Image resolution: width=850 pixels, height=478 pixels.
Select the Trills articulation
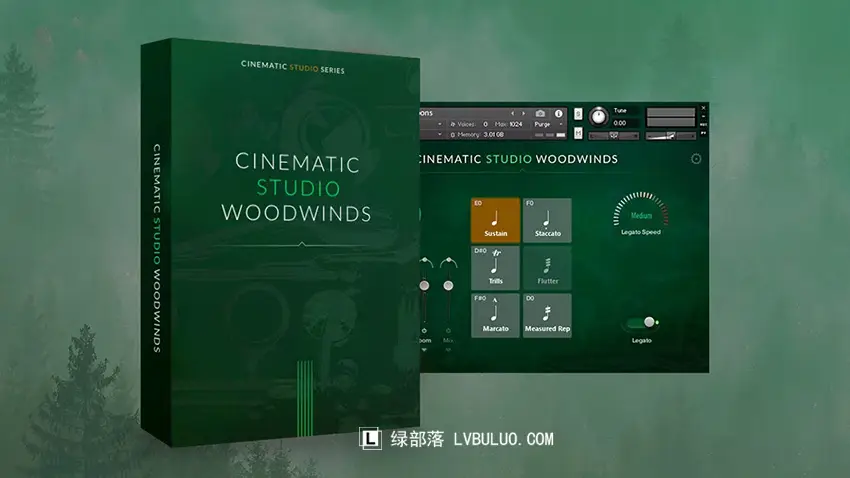click(x=495, y=267)
